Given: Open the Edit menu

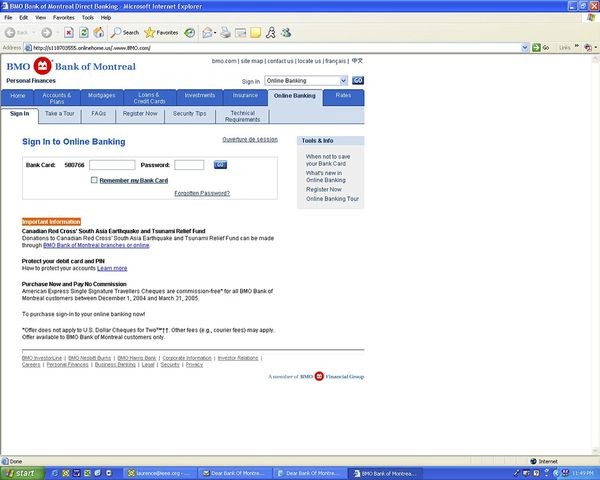Looking at the screenshot, I should [23, 18].
